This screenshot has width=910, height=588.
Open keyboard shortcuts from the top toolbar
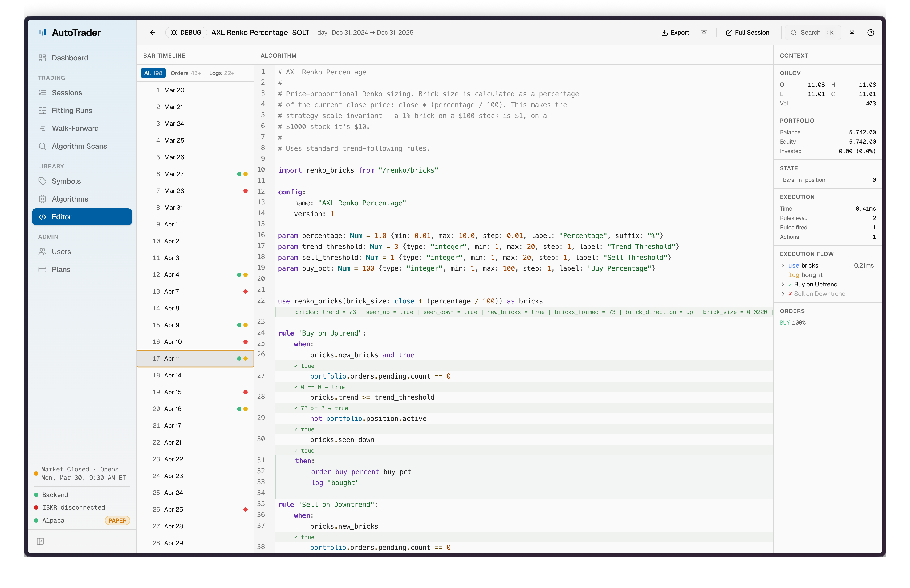point(704,33)
